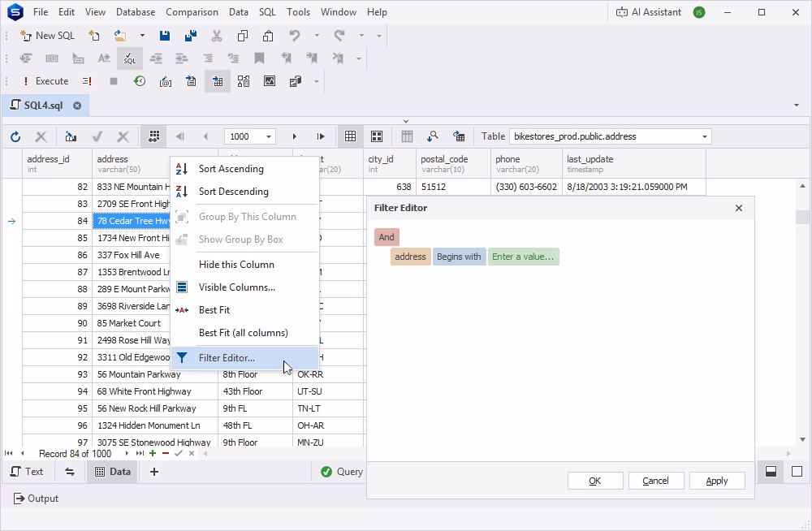Screen dimensions: 812x531
Task: Select Sort Descending in context menu
Action: 244,192
